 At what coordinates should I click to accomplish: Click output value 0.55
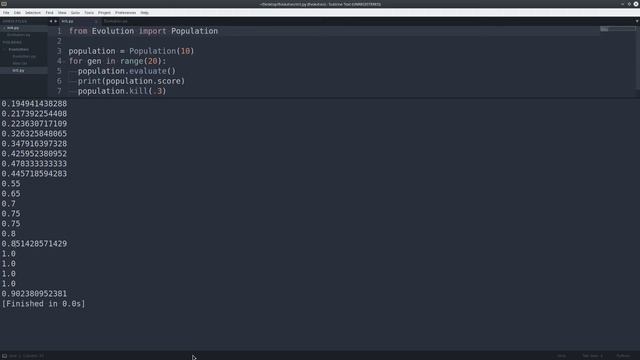tap(11, 184)
